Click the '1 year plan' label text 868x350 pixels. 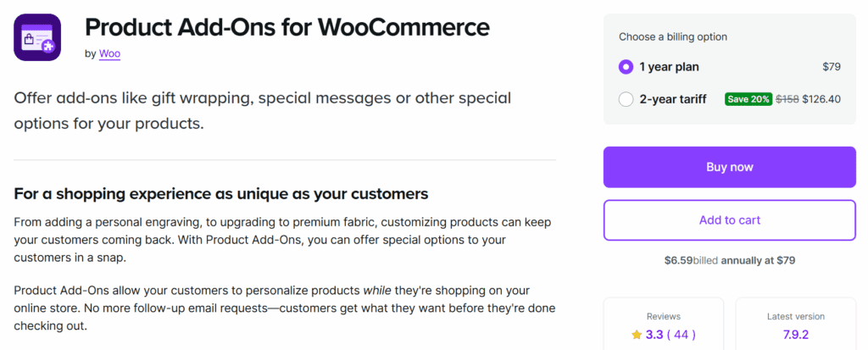[669, 66]
